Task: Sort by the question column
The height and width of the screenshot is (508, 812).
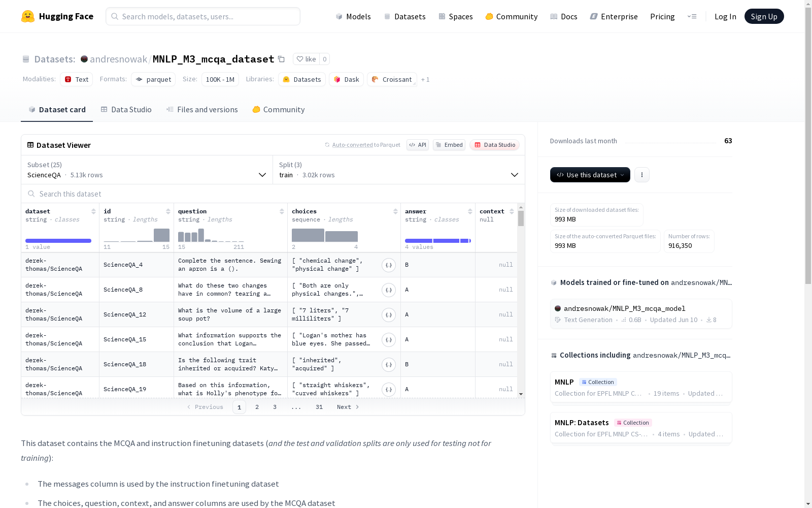Action: tap(282, 211)
